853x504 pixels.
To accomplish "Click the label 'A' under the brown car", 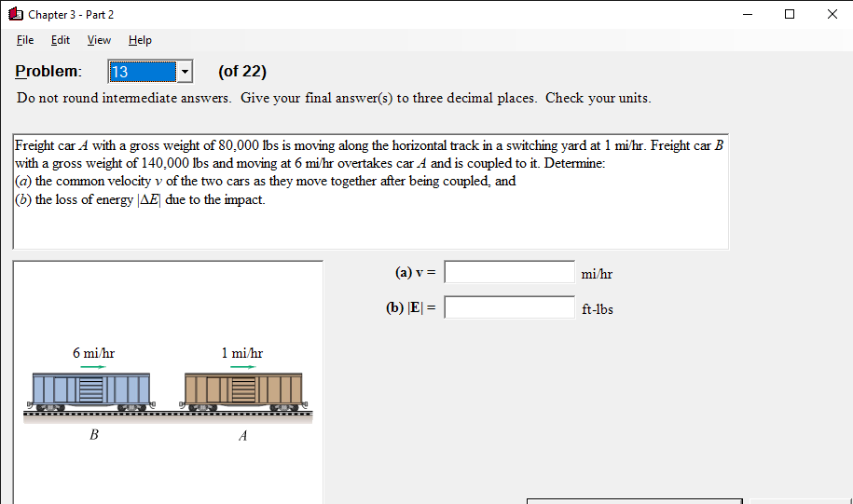I will 243,435.
